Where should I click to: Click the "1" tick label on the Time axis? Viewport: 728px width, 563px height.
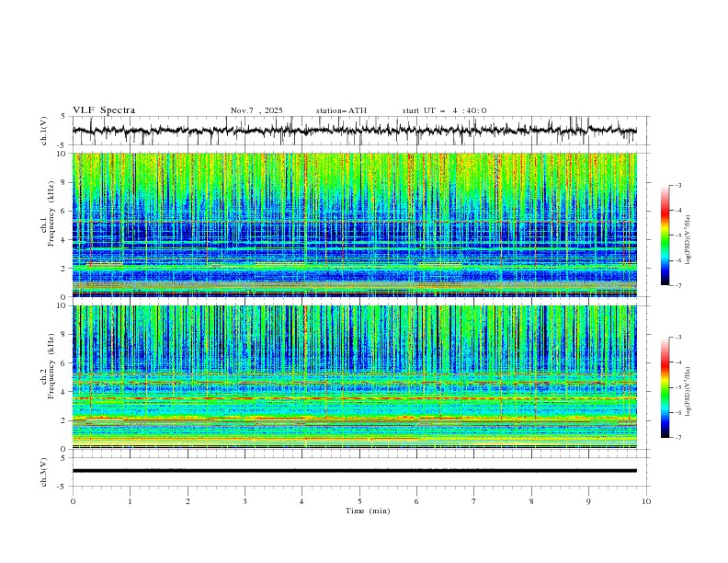tap(130, 501)
